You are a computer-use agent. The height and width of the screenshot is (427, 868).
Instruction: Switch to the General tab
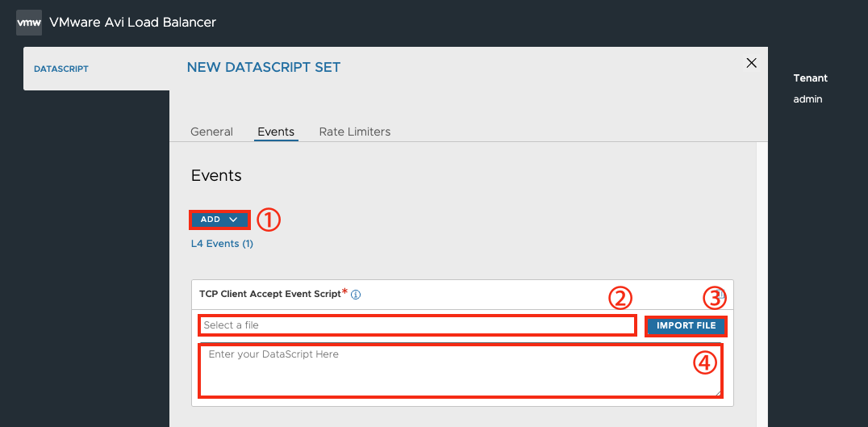click(x=211, y=132)
